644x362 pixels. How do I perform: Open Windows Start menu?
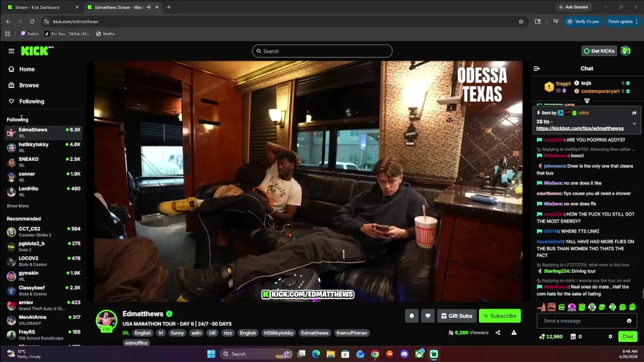(211, 354)
